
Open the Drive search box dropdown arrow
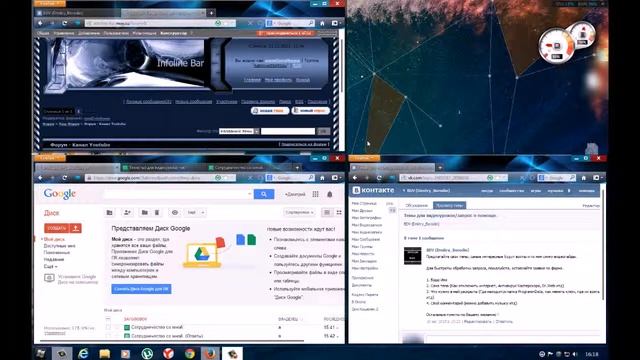[249, 194]
